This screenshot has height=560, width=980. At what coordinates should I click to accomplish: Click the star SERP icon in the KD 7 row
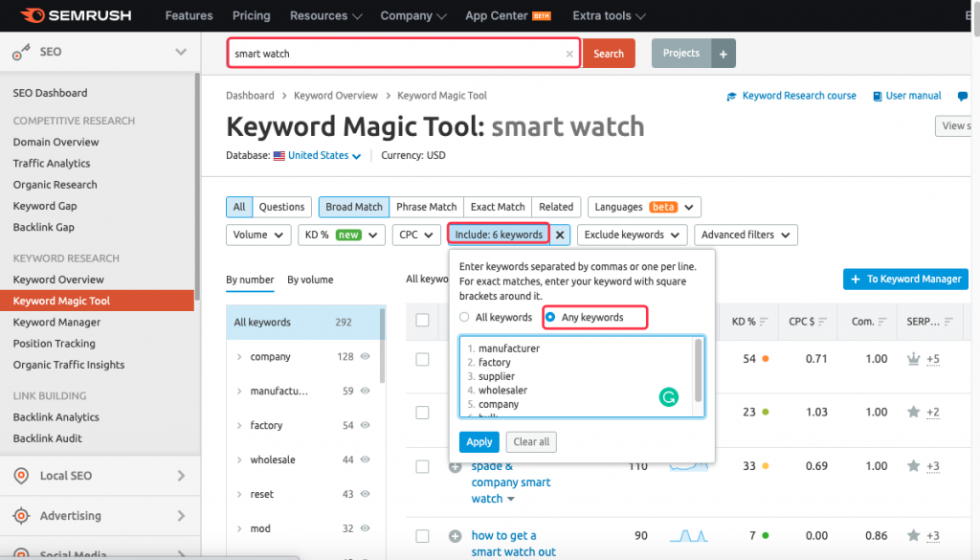(x=913, y=536)
